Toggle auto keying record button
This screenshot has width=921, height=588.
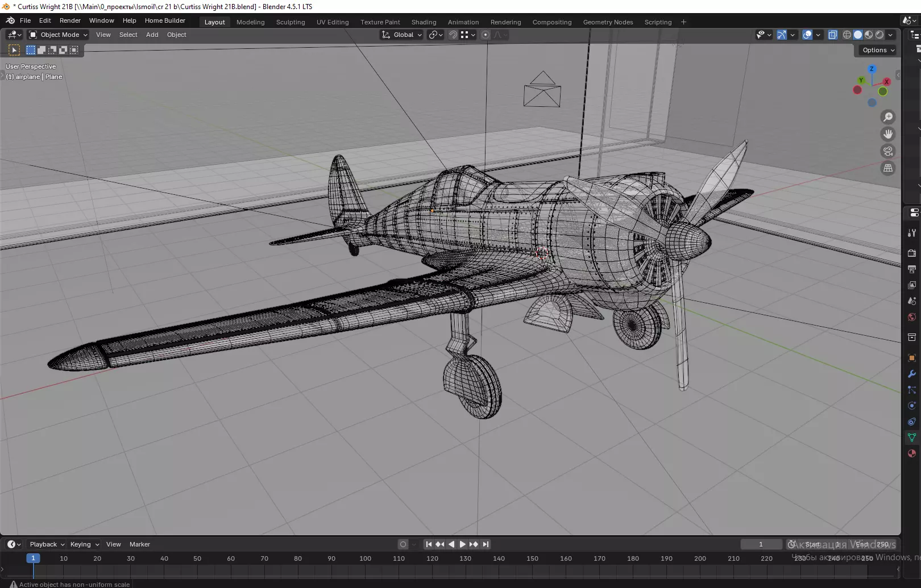point(403,544)
